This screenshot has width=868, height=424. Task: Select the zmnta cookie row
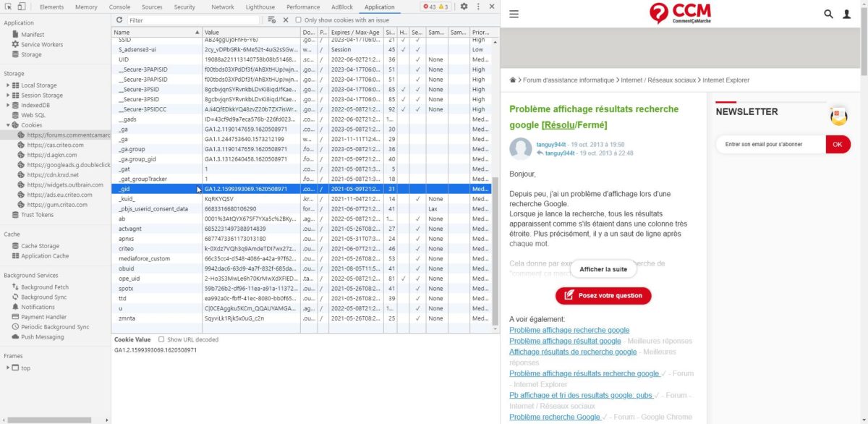[x=302, y=318]
